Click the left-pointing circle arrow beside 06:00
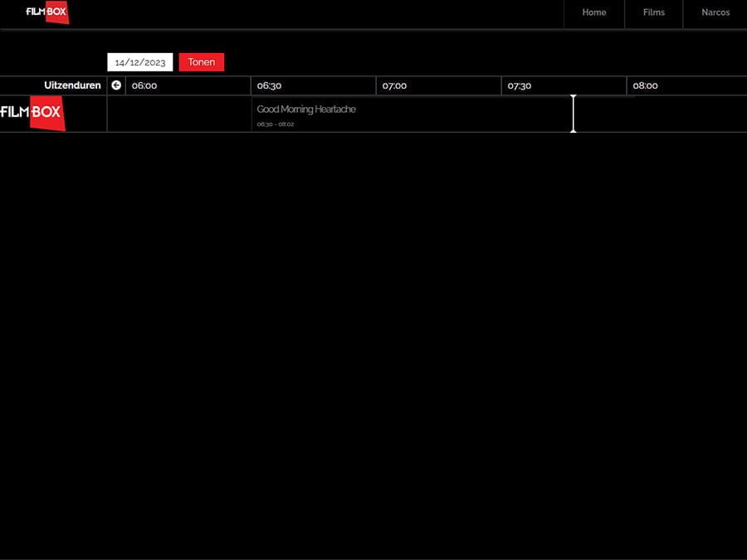Viewport: 747px width, 560px height. coord(116,85)
